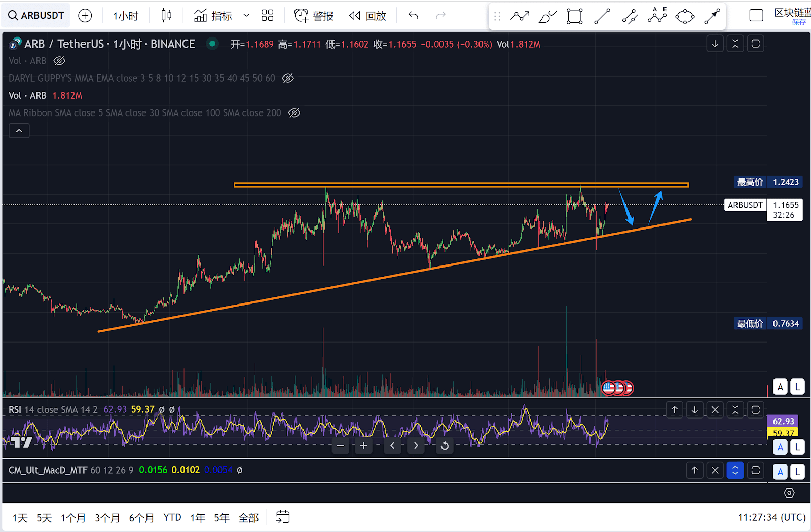Move main pane down arrow button
Screen dimensions: 811x532
pos(715,44)
